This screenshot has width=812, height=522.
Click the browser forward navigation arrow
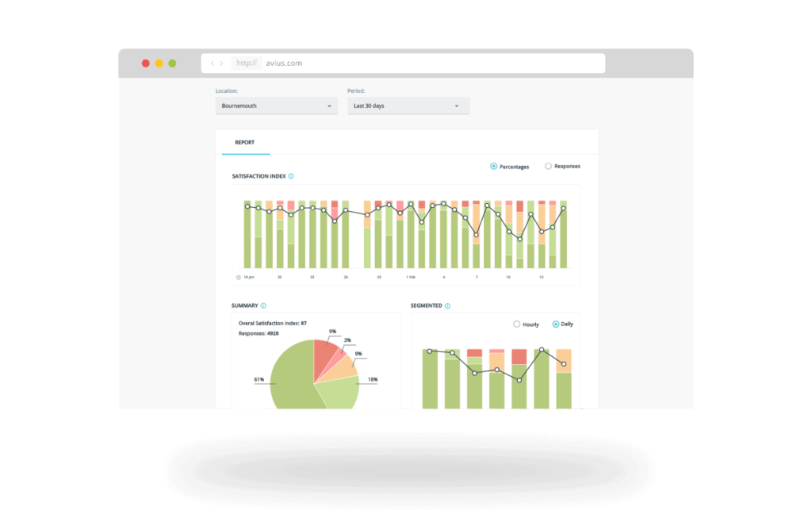[x=220, y=63]
